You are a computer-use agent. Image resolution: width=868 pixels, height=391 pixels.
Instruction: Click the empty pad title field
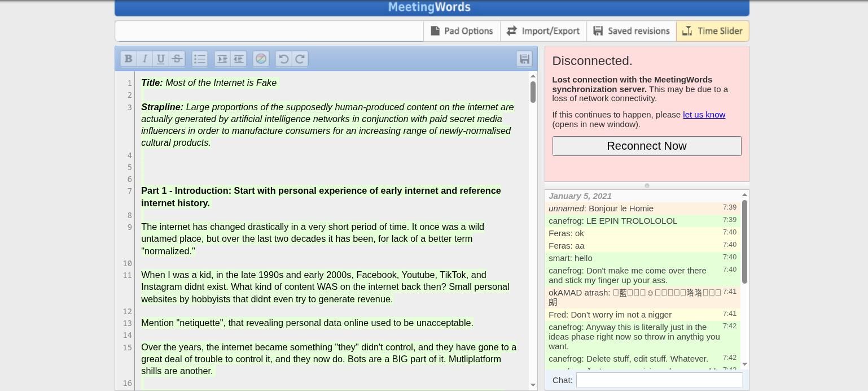pos(269,31)
